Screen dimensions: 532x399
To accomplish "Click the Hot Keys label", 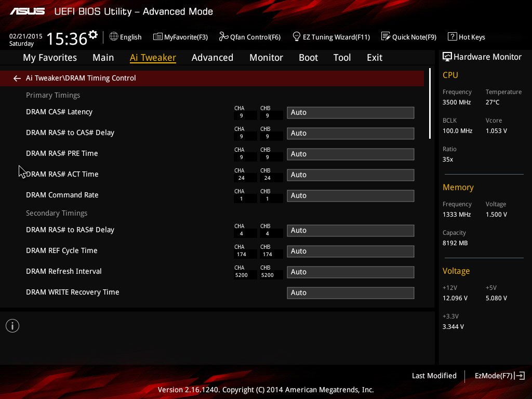I will (x=472, y=37).
